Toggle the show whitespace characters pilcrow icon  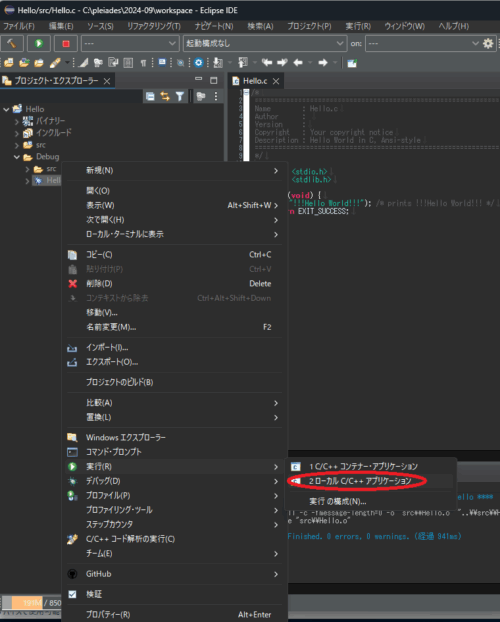pos(143,63)
